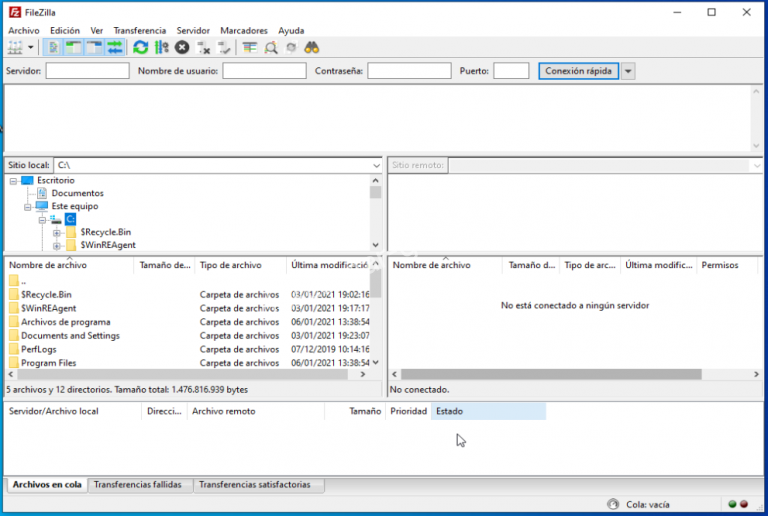Click the FileZilla title bar logo icon
The image size is (768, 516).
pyautogui.click(x=15, y=12)
